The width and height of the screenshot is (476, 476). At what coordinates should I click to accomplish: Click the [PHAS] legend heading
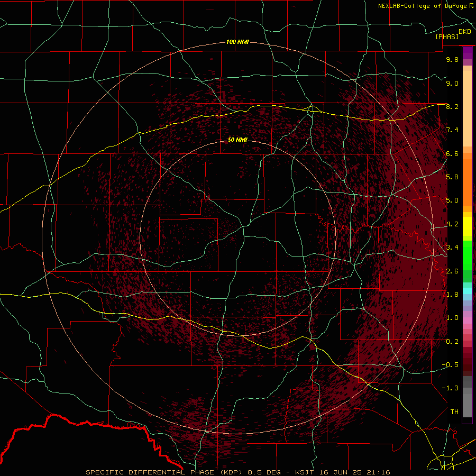click(x=447, y=37)
